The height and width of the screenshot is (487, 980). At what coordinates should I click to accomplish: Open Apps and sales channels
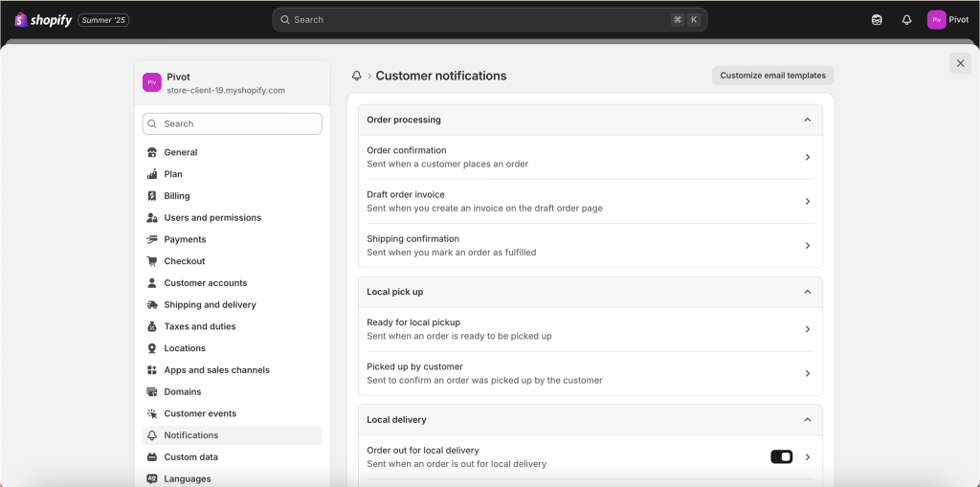point(232,370)
